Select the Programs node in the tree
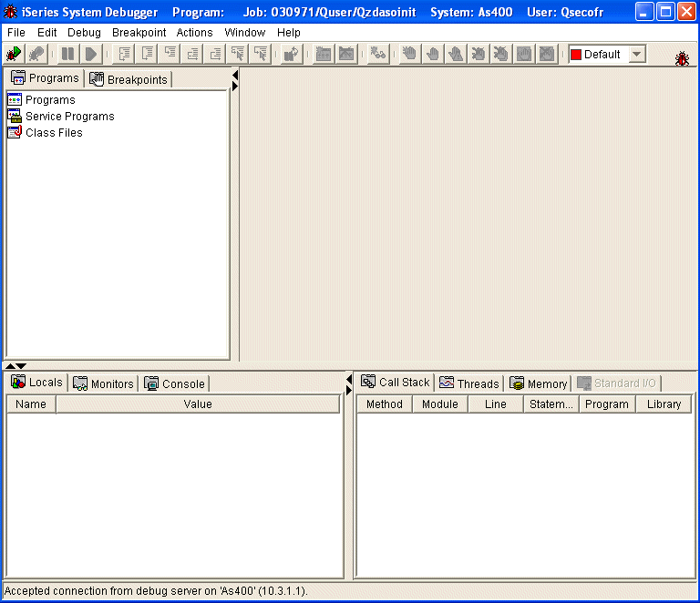The width and height of the screenshot is (700, 603). point(41,100)
